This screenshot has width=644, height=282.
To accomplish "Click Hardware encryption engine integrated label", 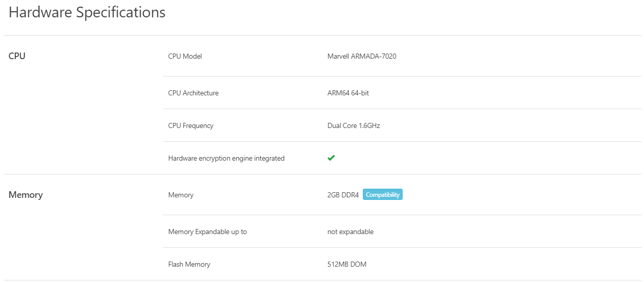I will pos(226,158).
